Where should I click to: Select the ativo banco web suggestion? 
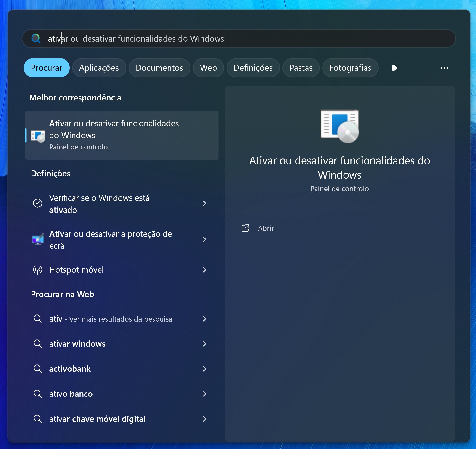click(x=71, y=394)
